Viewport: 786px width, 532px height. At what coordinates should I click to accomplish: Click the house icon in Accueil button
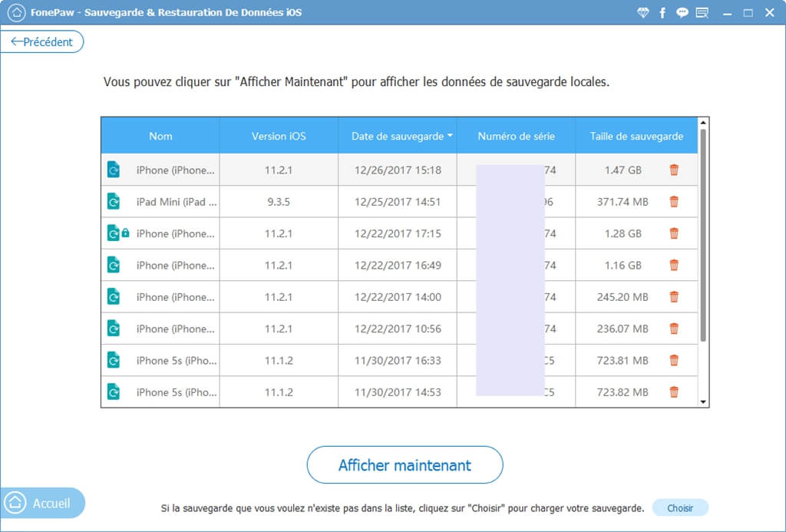coord(15,503)
